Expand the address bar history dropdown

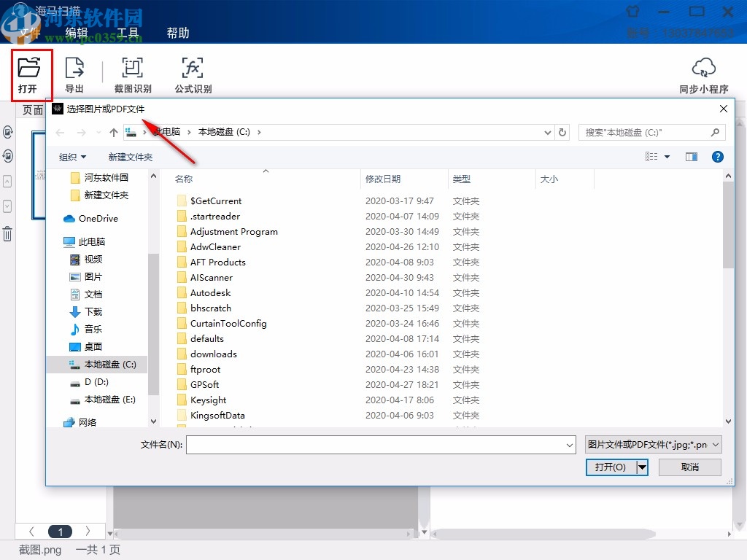[x=547, y=133]
